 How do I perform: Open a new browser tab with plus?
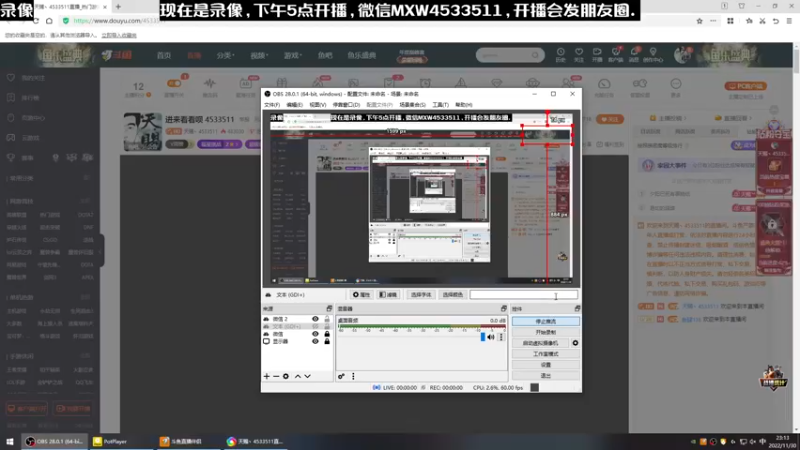tap(118, 7)
